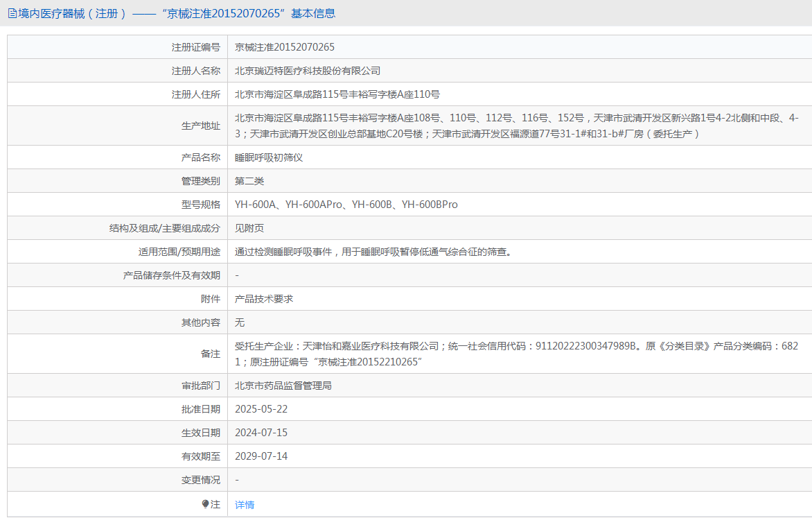Click the production address text with 天津市武清开发区

517,126
